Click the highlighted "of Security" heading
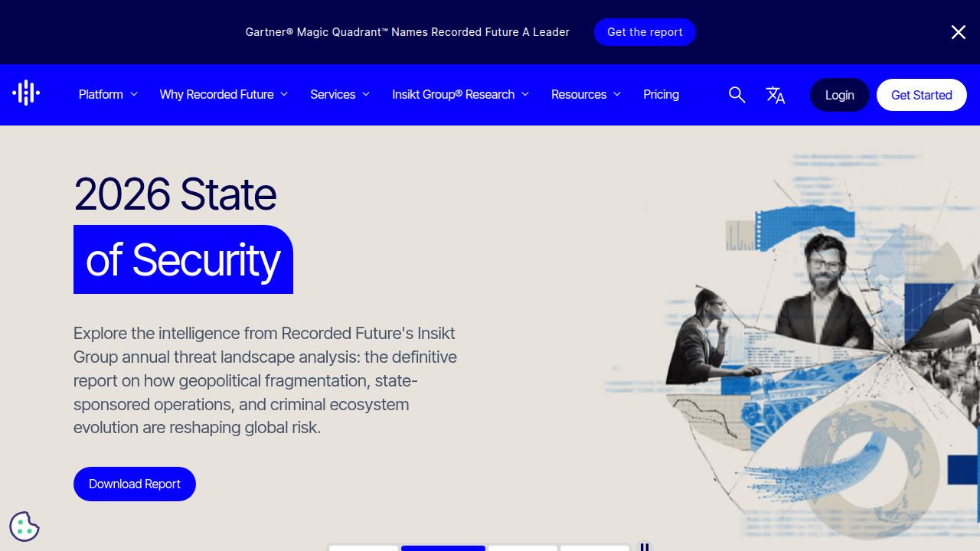 coord(183,259)
